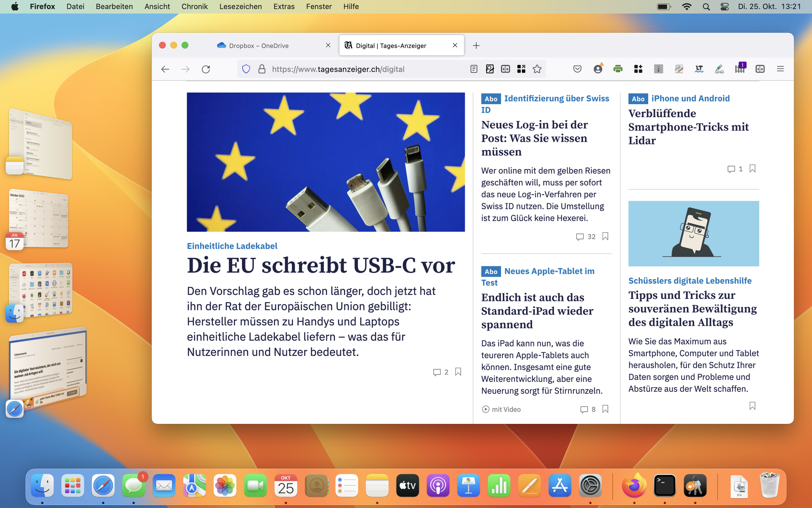Click the smartphone character illustration
The width and height of the screenshot is (812, 508).
coord(693,233)
